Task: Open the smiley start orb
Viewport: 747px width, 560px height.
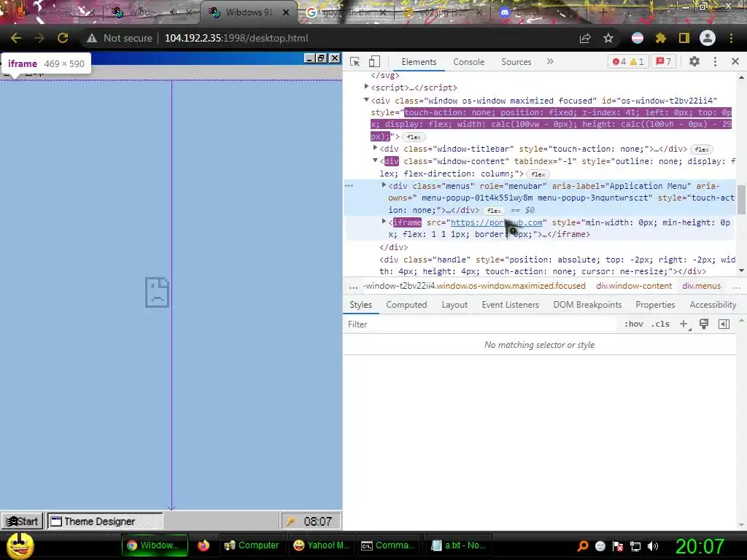Action: click(20, 545)
